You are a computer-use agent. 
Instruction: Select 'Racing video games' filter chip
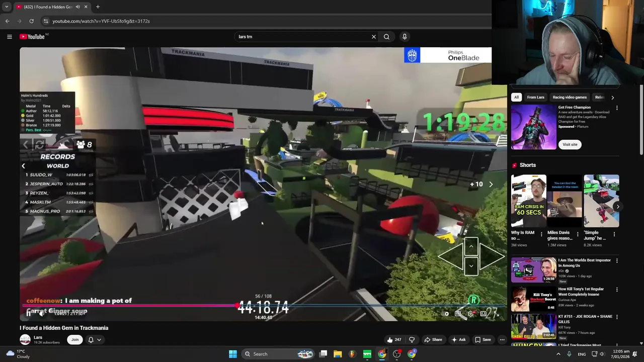coord(570,97)
